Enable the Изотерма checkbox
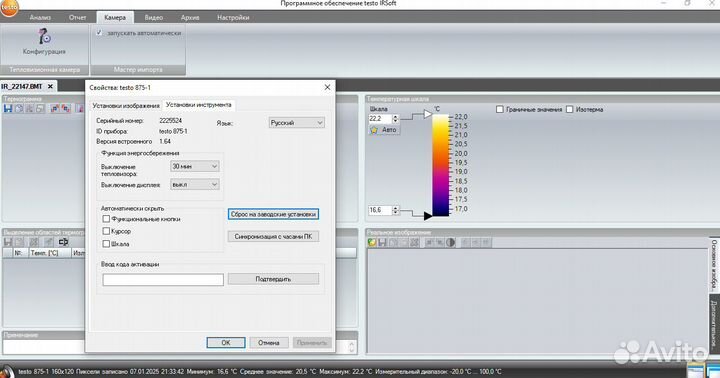 (569, 109)
